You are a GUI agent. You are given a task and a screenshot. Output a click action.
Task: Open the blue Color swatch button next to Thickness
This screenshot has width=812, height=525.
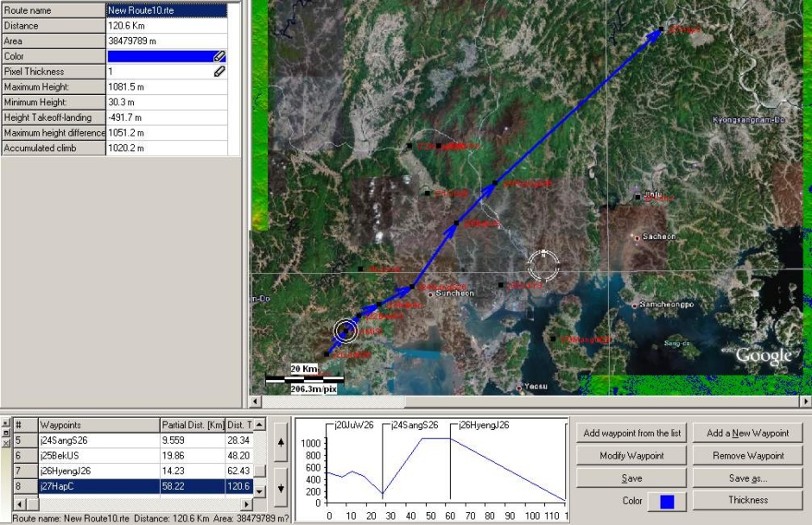[667, 502]
